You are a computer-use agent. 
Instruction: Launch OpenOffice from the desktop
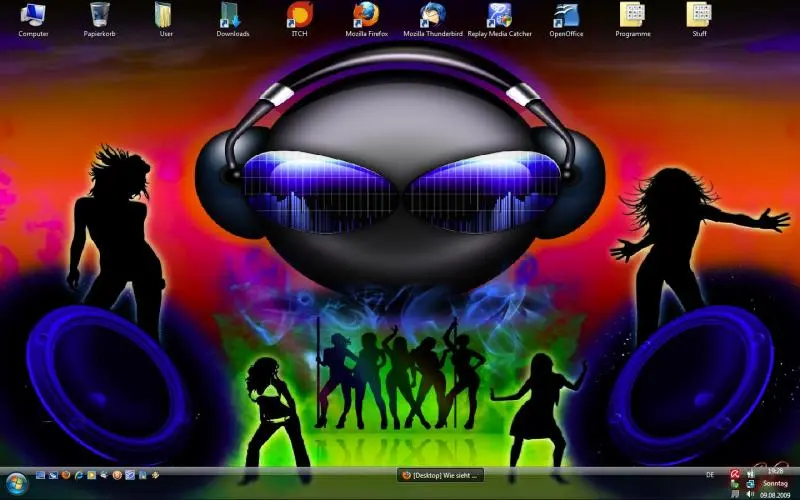(566, 15)
